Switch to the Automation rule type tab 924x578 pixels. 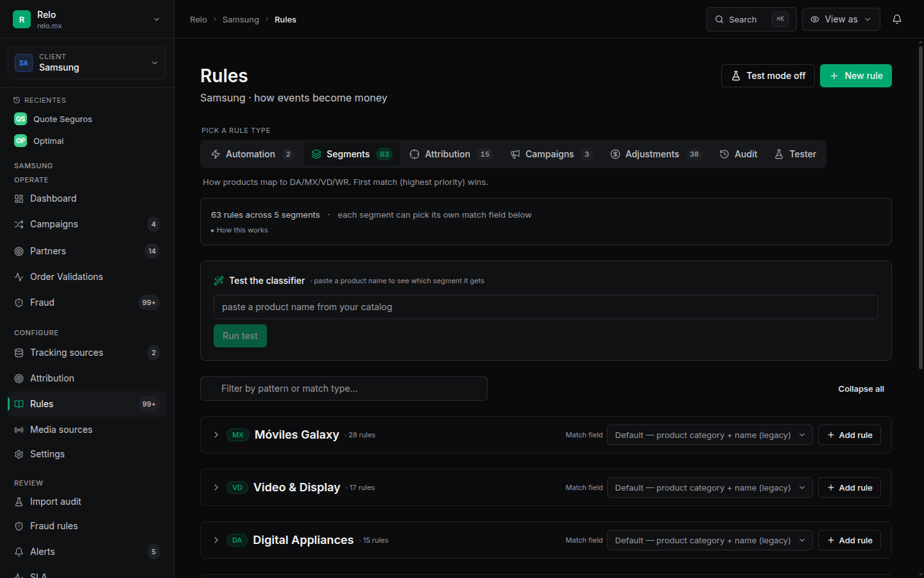click(x=252, y=154)
